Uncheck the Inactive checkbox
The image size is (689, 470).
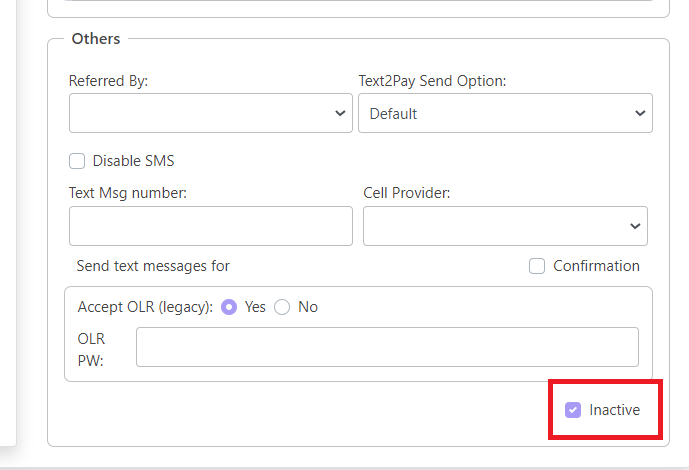pos(573,410)
